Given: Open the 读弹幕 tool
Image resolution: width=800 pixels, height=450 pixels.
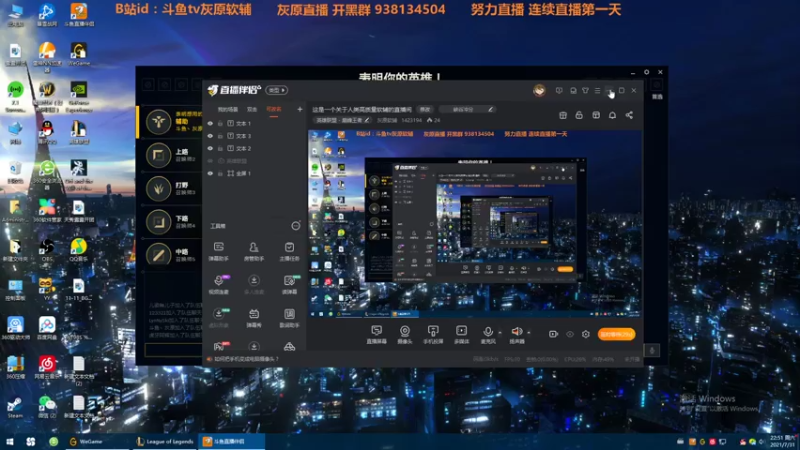Looking at the screenshot, I should (289, 284).
